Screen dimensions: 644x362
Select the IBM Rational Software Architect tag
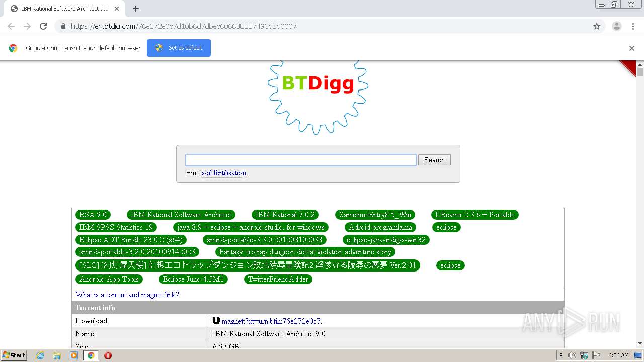tap(181, 215)
